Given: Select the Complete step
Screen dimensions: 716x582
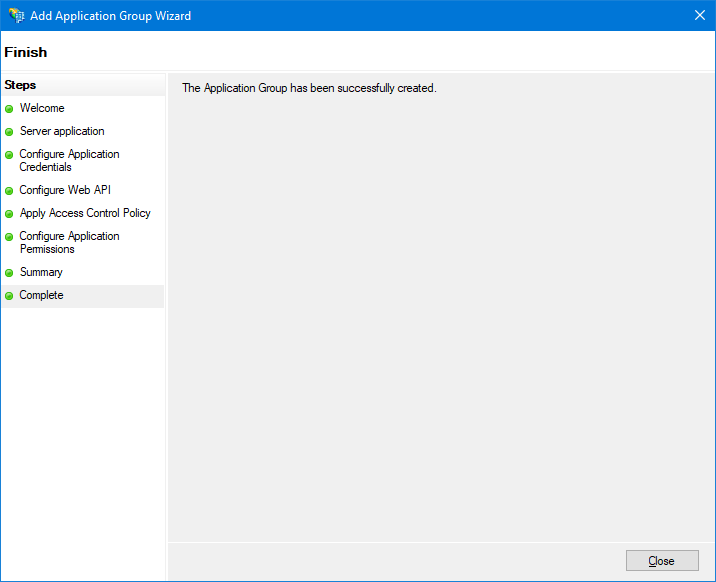Looking at the screenshot, I should (41, 295).
